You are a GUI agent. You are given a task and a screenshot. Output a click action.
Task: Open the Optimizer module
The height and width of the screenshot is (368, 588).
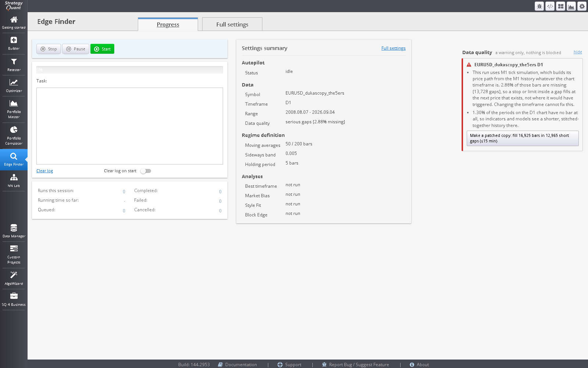click(14, 86)
